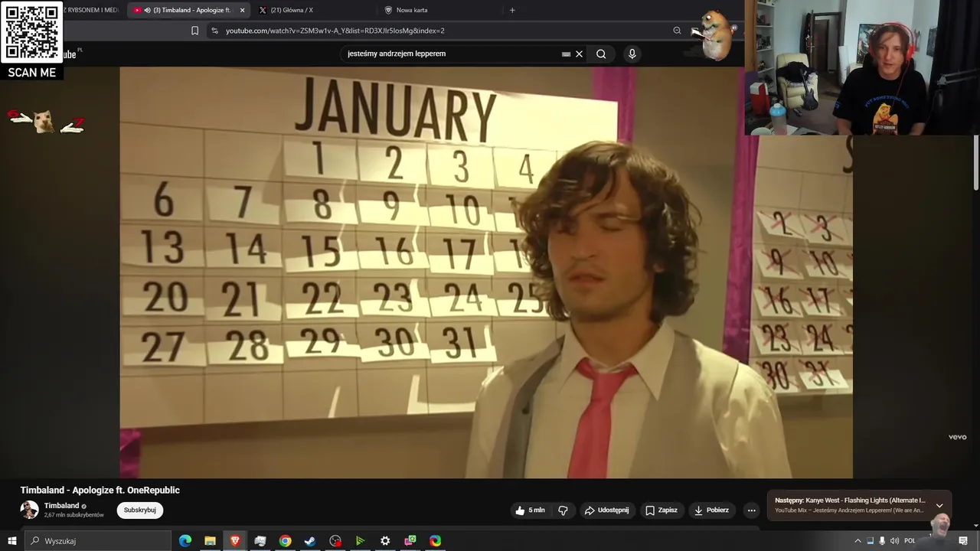Viewport: 980px width, 551px height.
Task: Switch to the RYBSONEM I MEDI tab
Action: point(92,10)
